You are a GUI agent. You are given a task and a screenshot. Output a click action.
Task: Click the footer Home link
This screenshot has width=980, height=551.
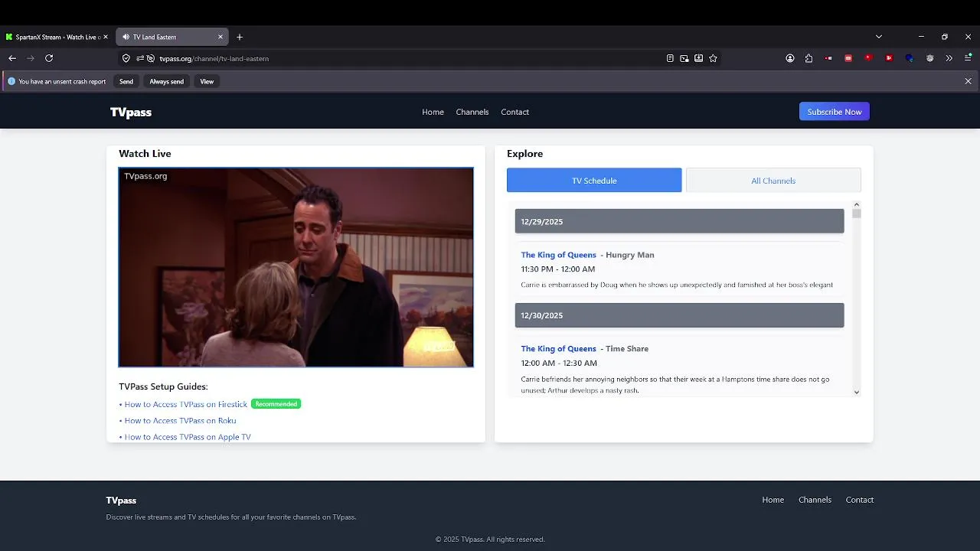pos(773,500)
